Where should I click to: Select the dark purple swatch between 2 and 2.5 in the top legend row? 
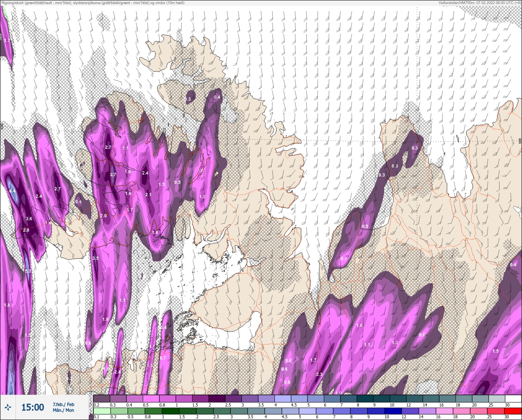coord(217,398)
